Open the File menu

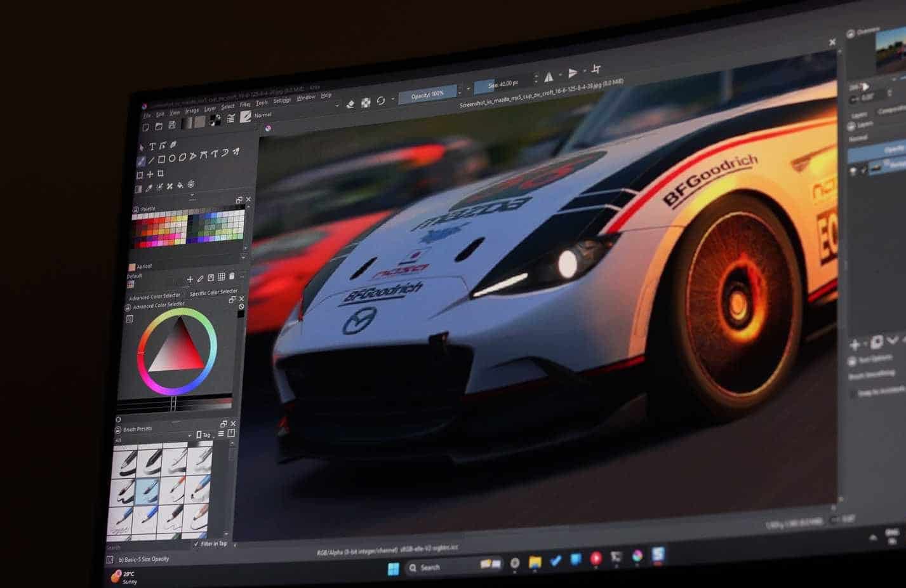147,116
